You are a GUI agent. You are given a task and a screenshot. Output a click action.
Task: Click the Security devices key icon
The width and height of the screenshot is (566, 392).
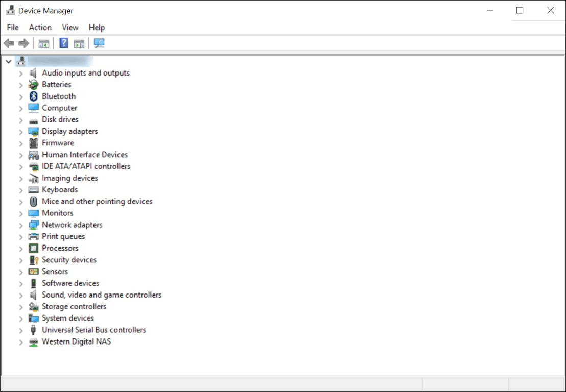tap(34, 260)
